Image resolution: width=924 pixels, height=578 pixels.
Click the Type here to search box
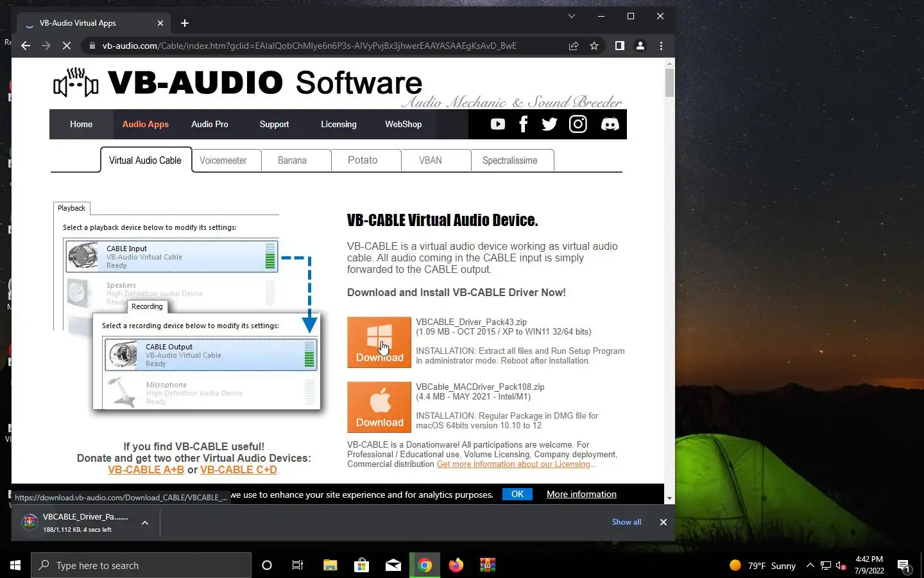click(141, 565)
